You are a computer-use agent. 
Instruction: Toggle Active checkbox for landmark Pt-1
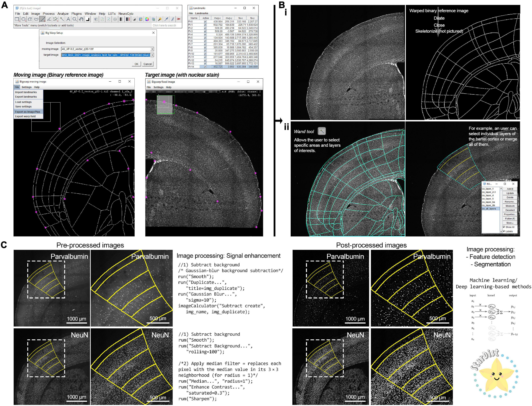pyautogui.click(x=205, y=25)
